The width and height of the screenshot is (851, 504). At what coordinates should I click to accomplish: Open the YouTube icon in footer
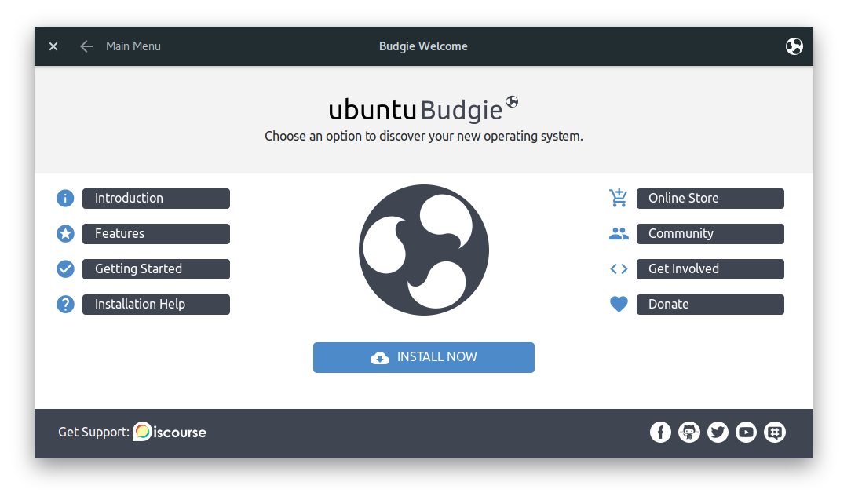747,433
